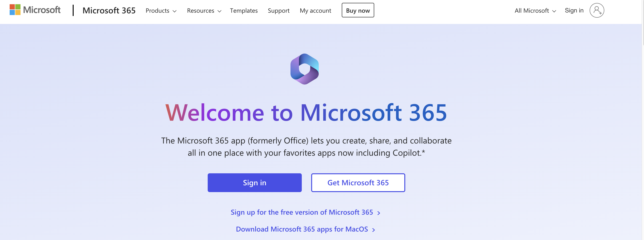Viewport: 644px width, 240px height.
Task: Click the Microsoft 365 hexagon logo
Action: pos(304,69)
